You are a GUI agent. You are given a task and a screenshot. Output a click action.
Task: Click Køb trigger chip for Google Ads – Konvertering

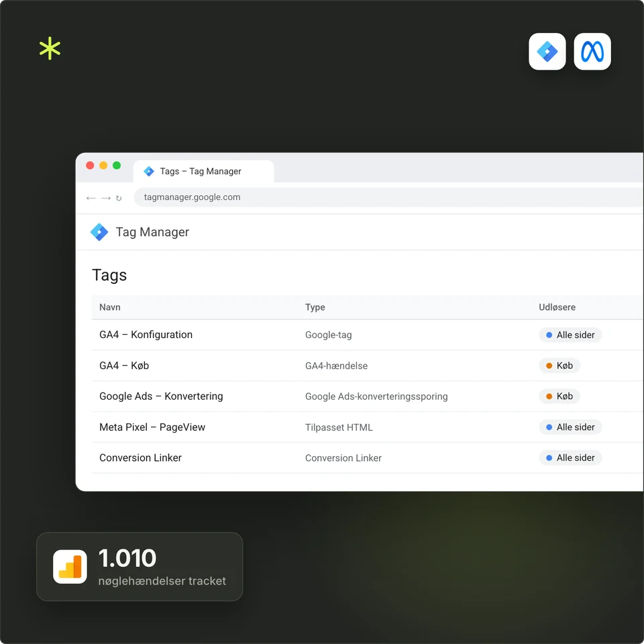(559, 396)
